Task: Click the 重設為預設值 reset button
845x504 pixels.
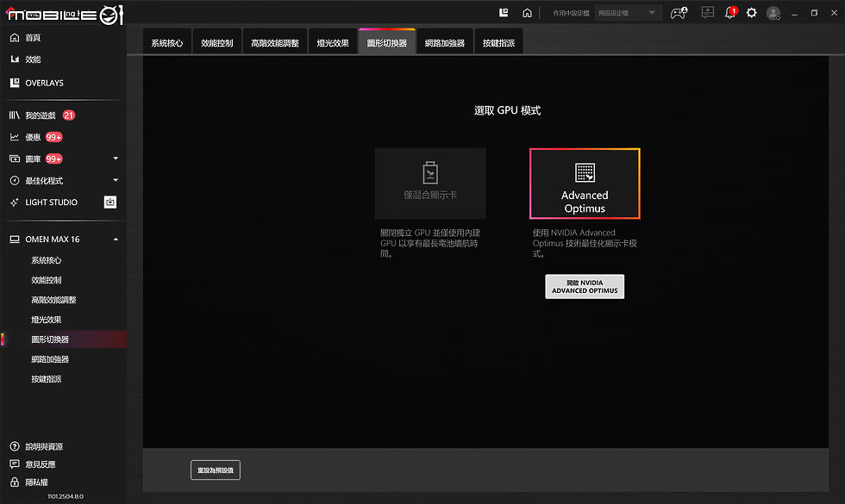Action: pyautogui.click(x=216, y=470)
